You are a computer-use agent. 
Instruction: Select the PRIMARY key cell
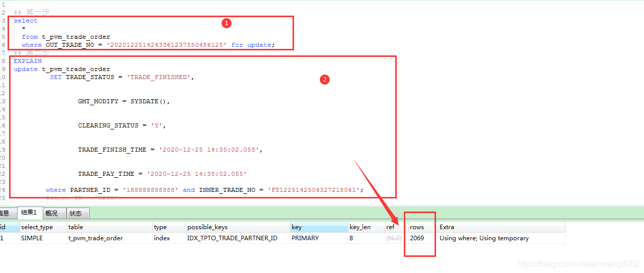(x=319, y=238)
